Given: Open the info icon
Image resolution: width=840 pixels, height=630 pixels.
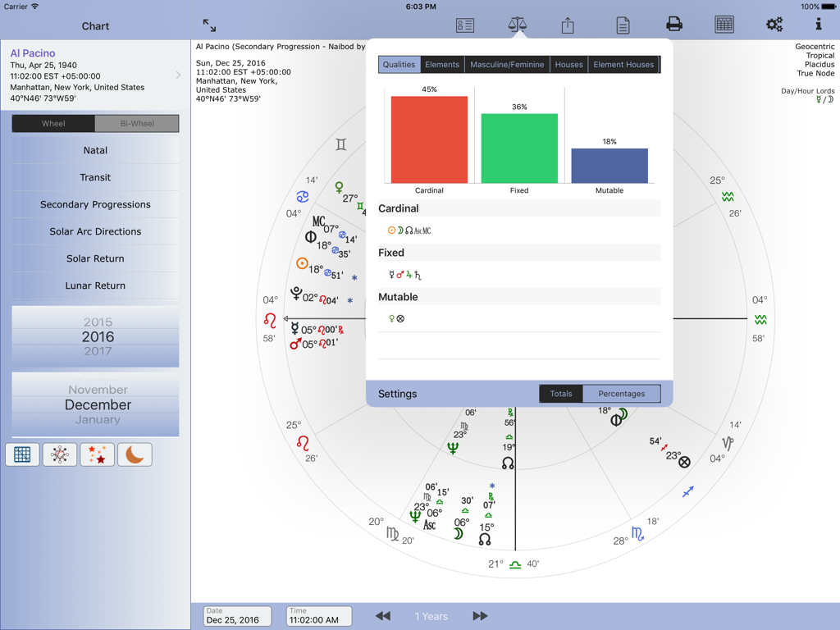Looking at the screenshot, I should (818, 25).
